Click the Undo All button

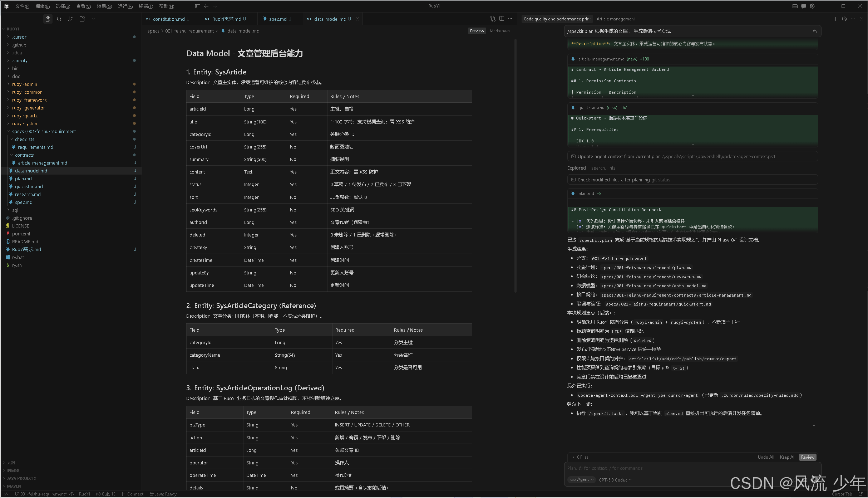click(766, 457)
